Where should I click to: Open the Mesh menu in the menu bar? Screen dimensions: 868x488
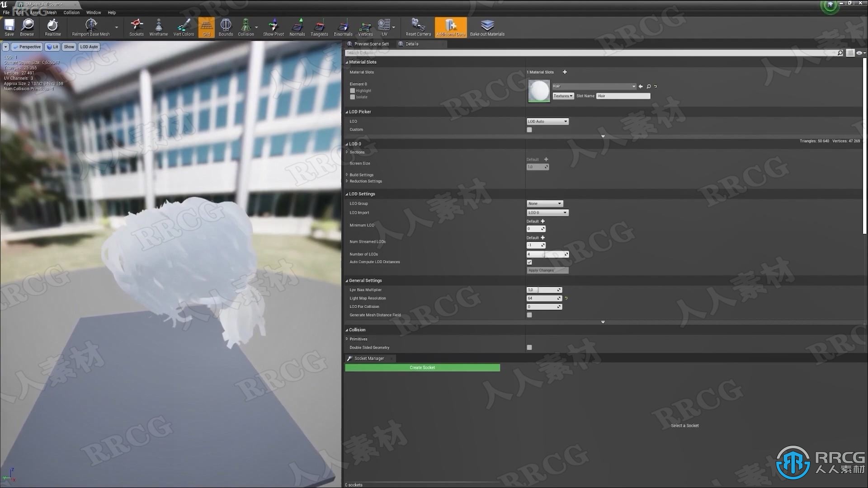[x=51, y=13]
